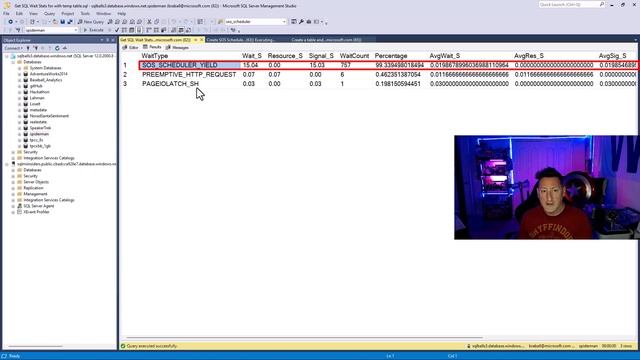640x360 pixels.
Task: Open the File menu
Action: [x=6, y=13]
